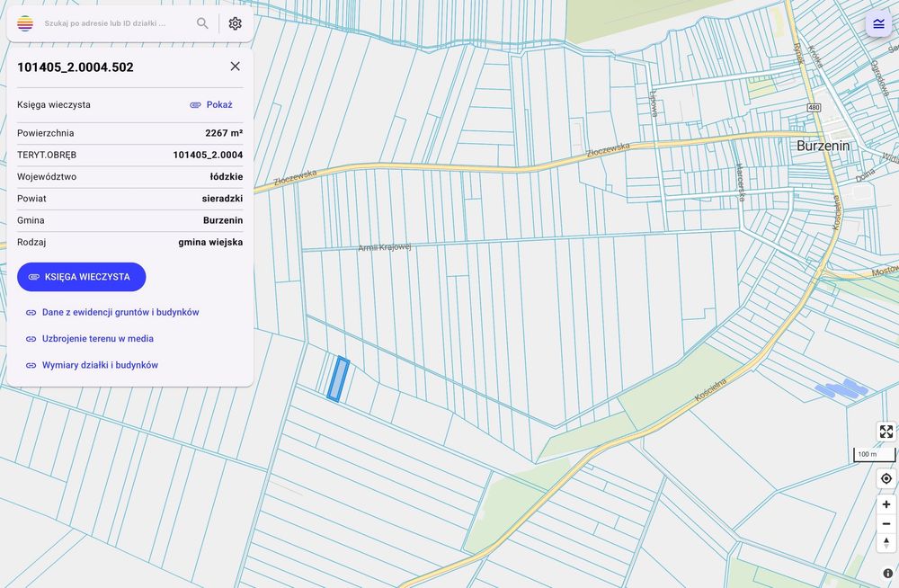This screenshot has height=588, width=899.
Task: Select the highlighted blue parcel on map
Action: (338, 379)
